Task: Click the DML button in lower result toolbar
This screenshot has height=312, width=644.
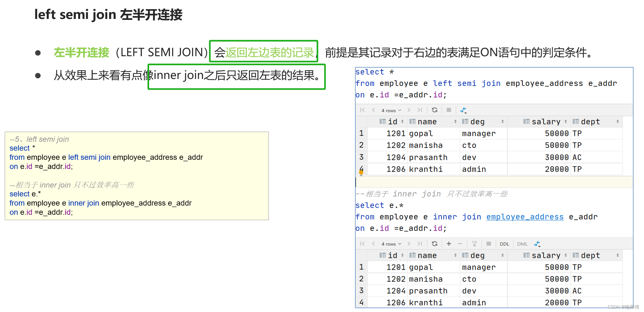Action: (x=522, y=244)
